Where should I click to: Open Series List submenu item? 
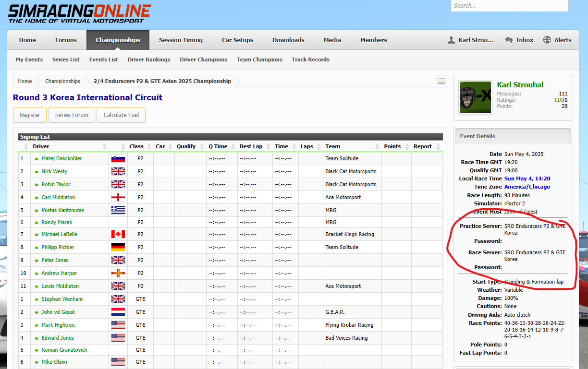click(x=66, y=60)
